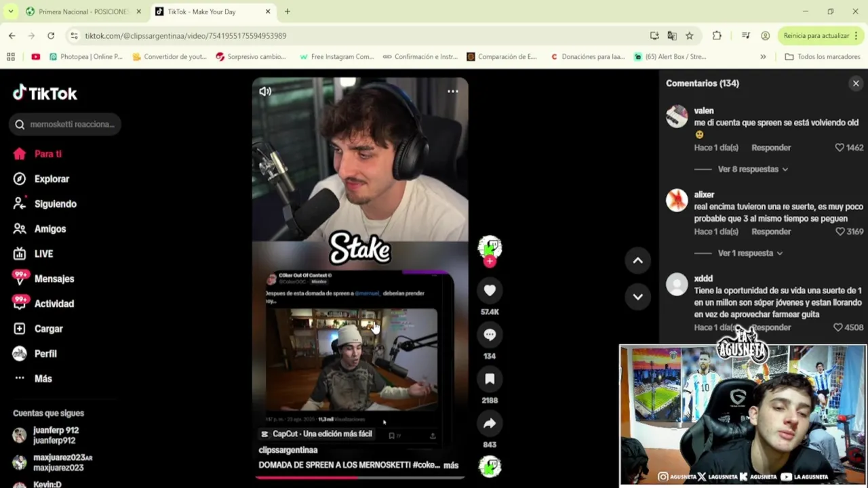Open Photopea bookmark
This screenshot has width=868, height=488.
[86, 57]
